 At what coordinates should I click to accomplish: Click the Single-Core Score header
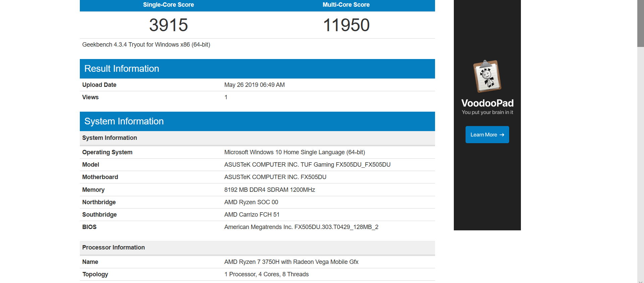[168, 5]
